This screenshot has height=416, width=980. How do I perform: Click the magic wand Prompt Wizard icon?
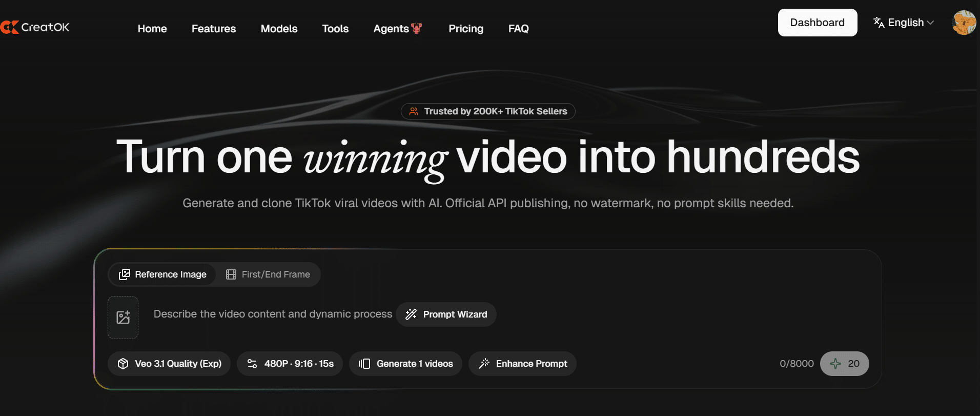click(411, 314)
